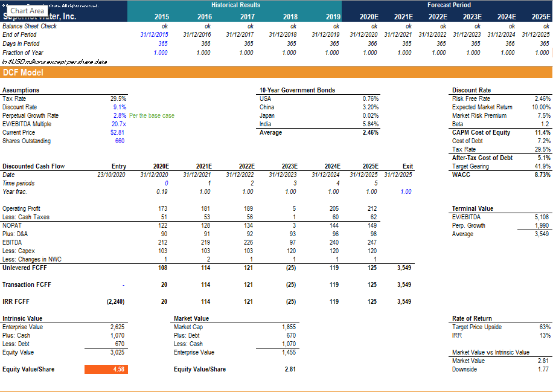Select the Current Price $2.81 cell

(x=118, y=133)
